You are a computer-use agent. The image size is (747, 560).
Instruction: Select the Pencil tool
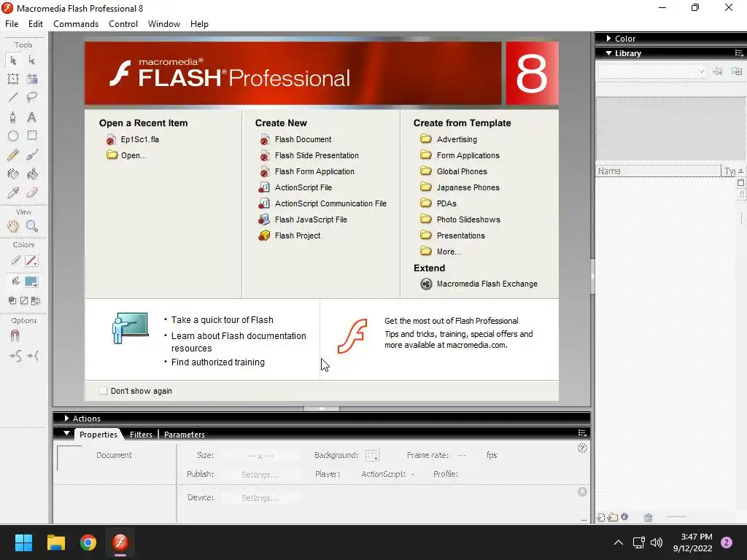[13, 155]
